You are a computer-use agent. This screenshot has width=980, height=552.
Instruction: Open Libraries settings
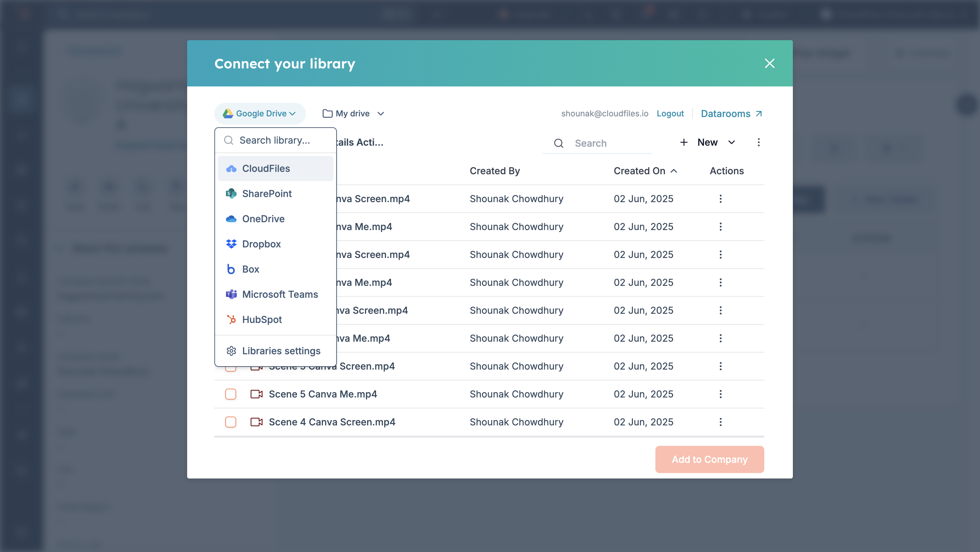coord(275,351)
